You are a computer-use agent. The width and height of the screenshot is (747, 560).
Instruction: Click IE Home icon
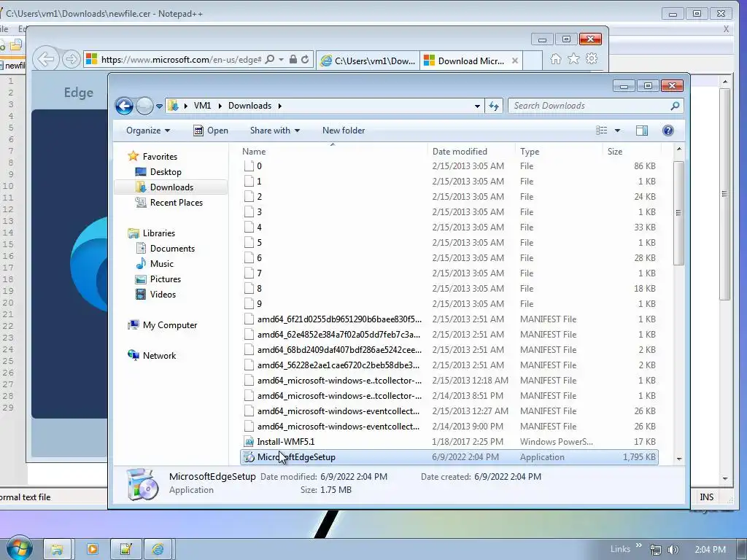(555, 58)
